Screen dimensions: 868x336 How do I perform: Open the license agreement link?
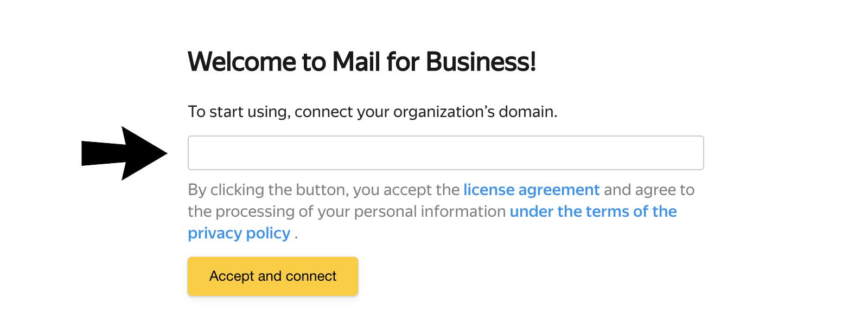pyautogui.click(x=531, y=190)
